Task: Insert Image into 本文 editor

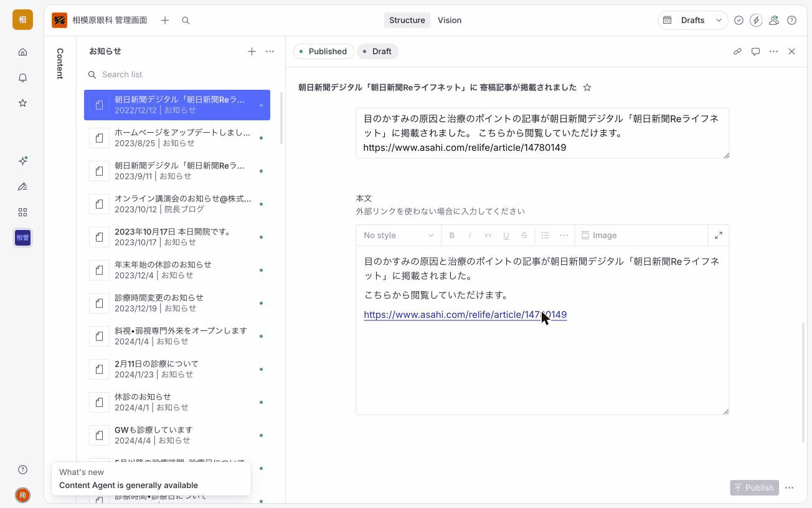Action: 599,235
